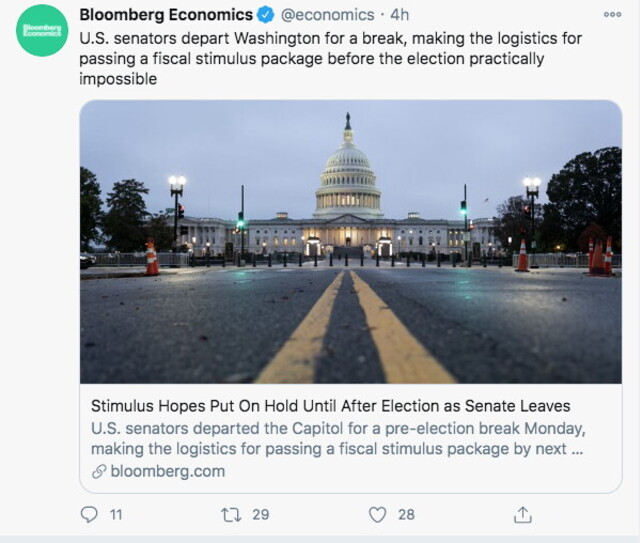
Task: Open the Bloomberg Economics display name link
Action: pyautogui.click(x=165, y=15)
